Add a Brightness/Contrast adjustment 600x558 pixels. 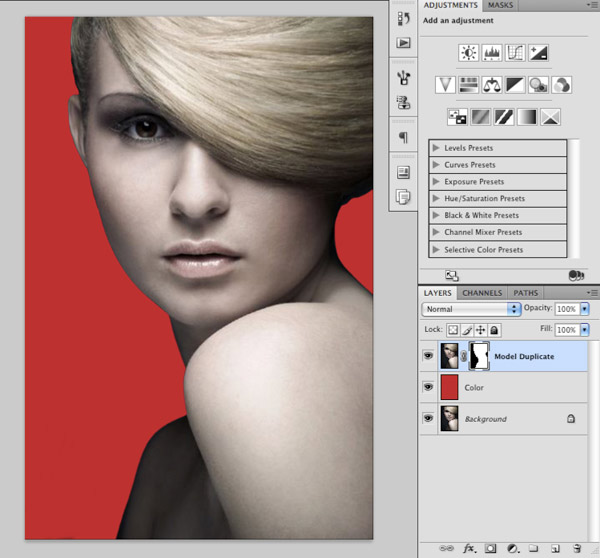(x=468, y=53)
